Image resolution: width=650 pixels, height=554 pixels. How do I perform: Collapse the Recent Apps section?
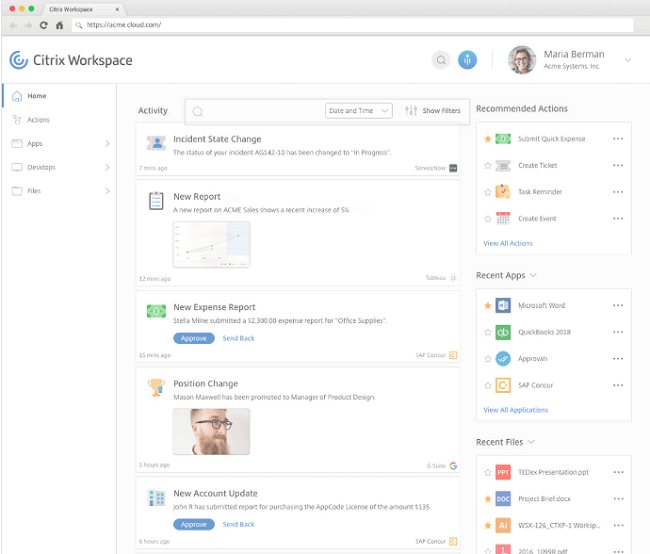pos(533,275)
